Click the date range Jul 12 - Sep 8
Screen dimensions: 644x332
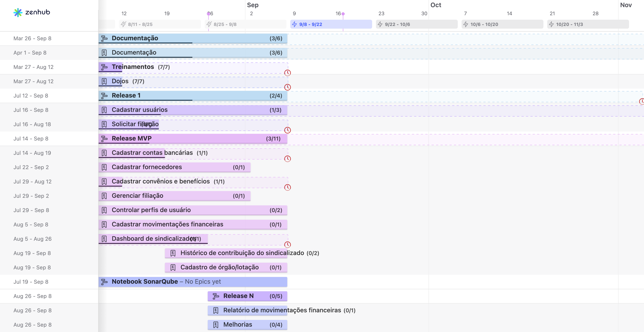(31, 96)
